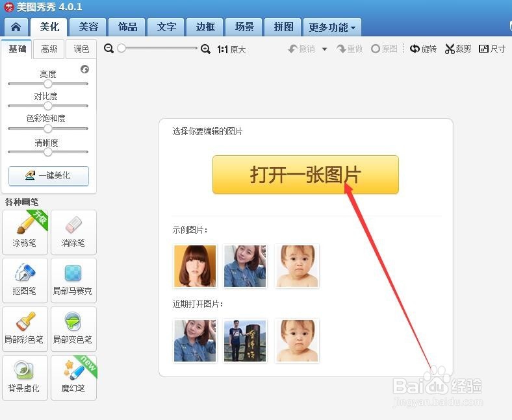Expand the 更多功能 dropdown
Image resolution: width=512 pixels, height=420 pixels.
(332, 27)
